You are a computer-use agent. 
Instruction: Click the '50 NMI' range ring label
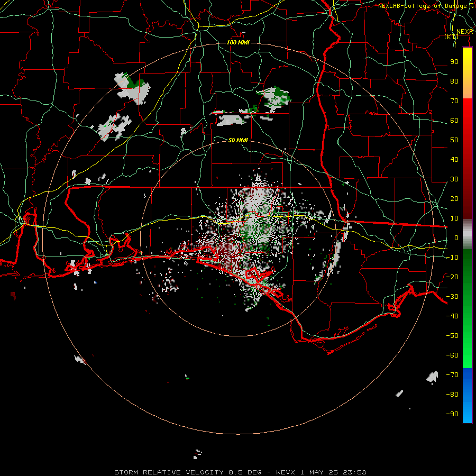click(238, 140)
